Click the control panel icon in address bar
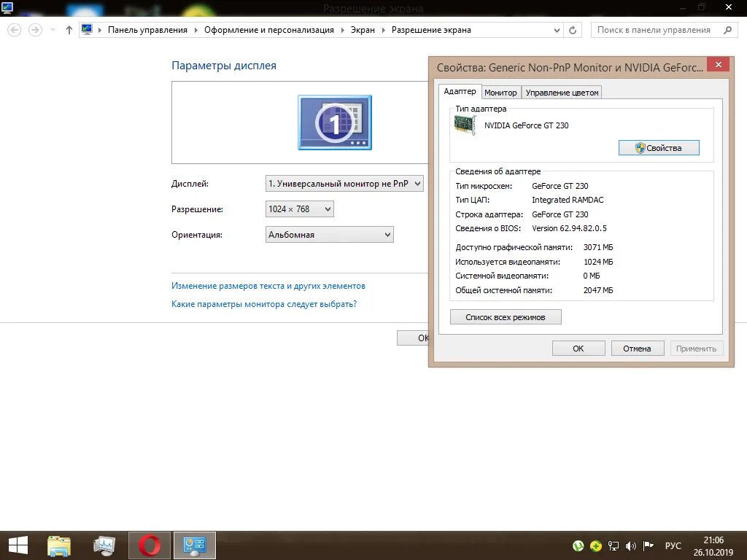Image resolution: width=747 pixels, height=560 pixels. click(87, 29)
